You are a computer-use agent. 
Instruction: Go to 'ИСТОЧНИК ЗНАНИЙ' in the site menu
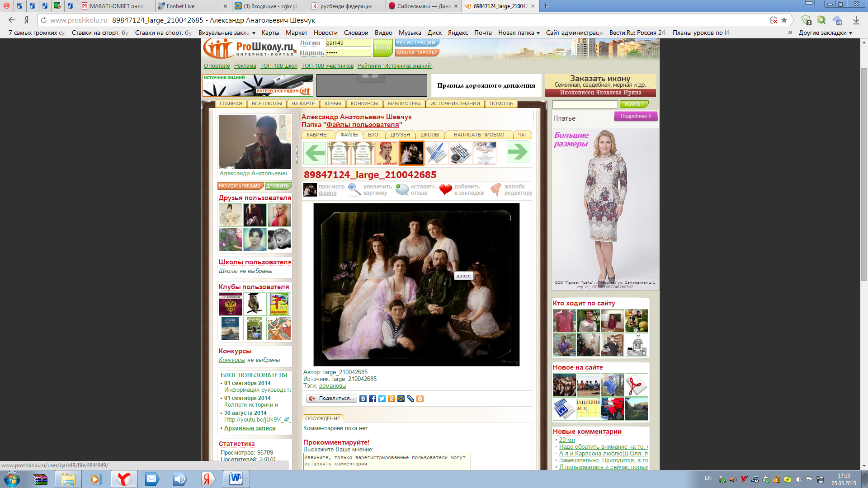pyautogui.click(x=455, y=103)
